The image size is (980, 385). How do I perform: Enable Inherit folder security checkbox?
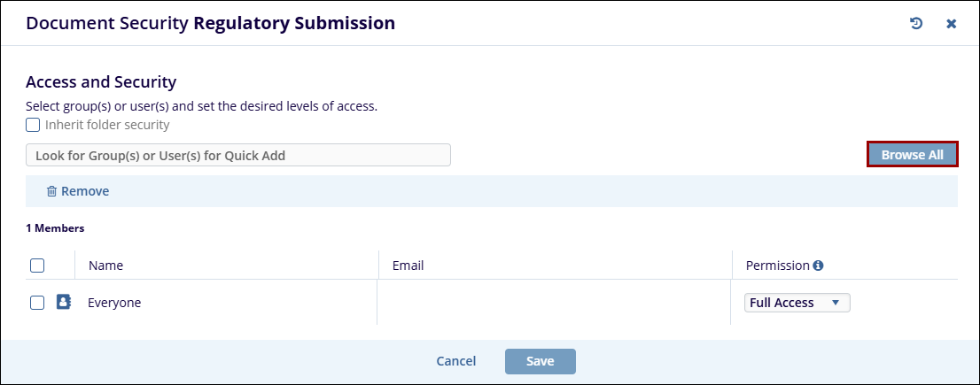(33, 125)
